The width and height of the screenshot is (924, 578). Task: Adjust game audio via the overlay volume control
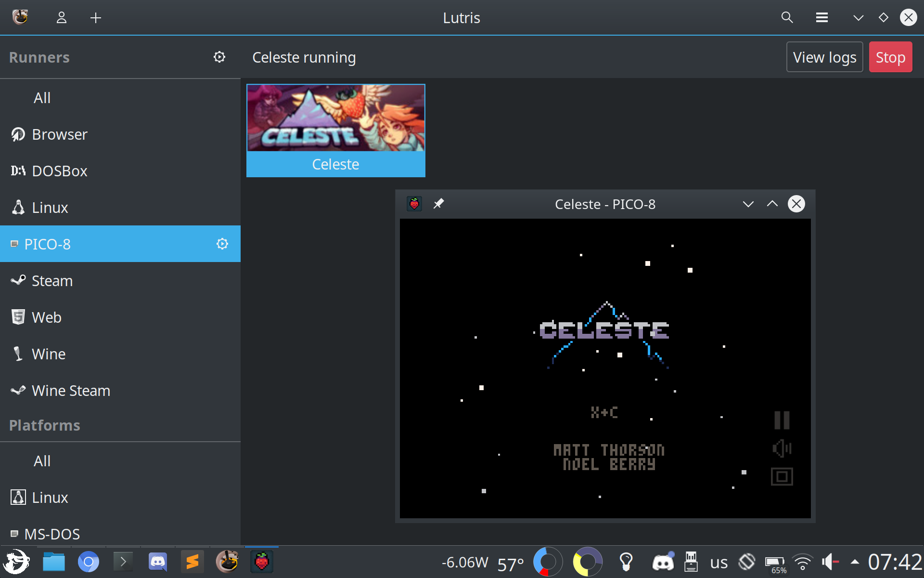tap(782, 448)
